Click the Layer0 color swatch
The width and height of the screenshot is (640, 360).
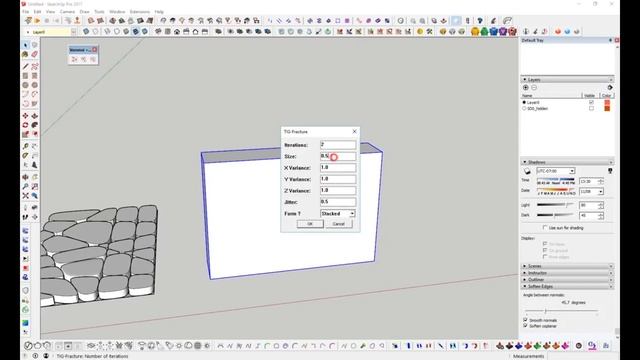tap(607, 102)
